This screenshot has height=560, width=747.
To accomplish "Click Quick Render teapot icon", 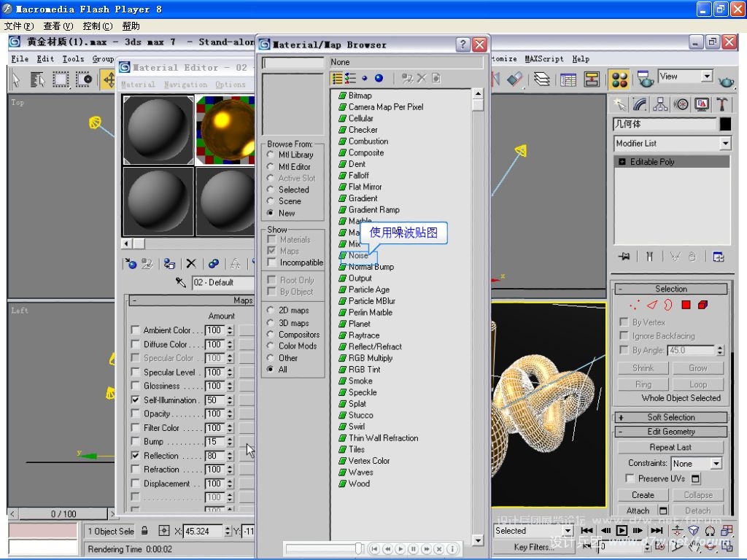I will 726,82.
